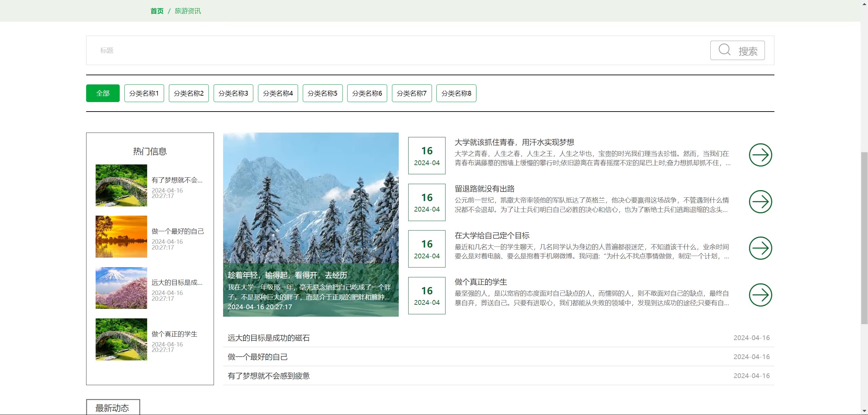Open list article 有了梦想就不会感到疲惫
The height and width of the screenshot is (415, 868).
269,376
